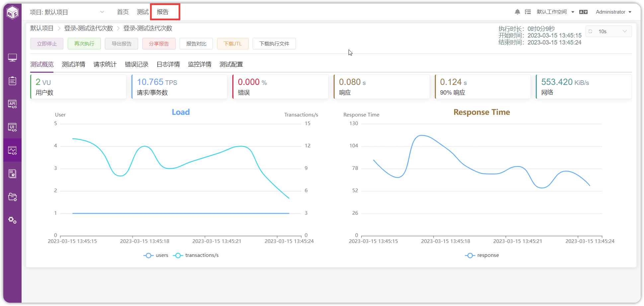Open the Administrator user menu
This screenshot has width=644, height=306.
[x=613, y=12]
